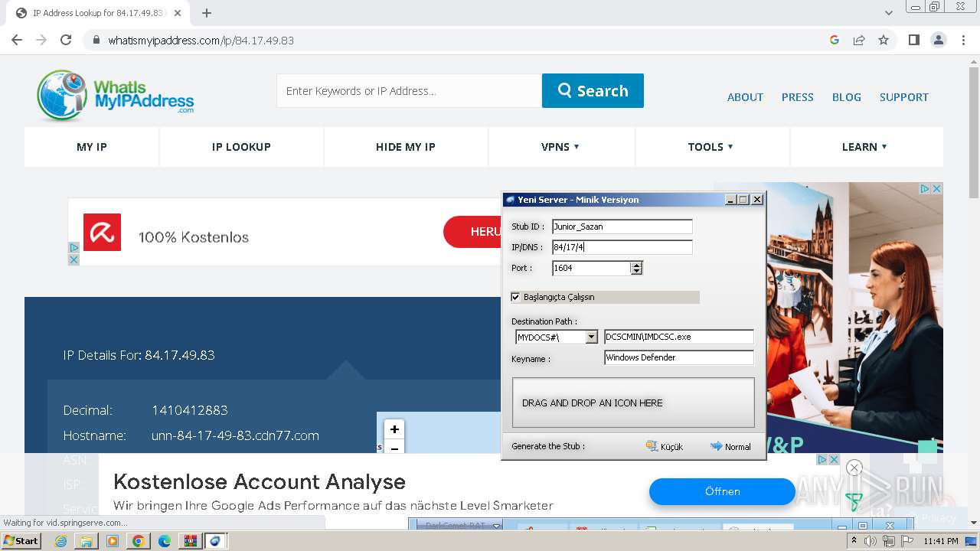Click the Öffnen ad button

tap(722, 491)
